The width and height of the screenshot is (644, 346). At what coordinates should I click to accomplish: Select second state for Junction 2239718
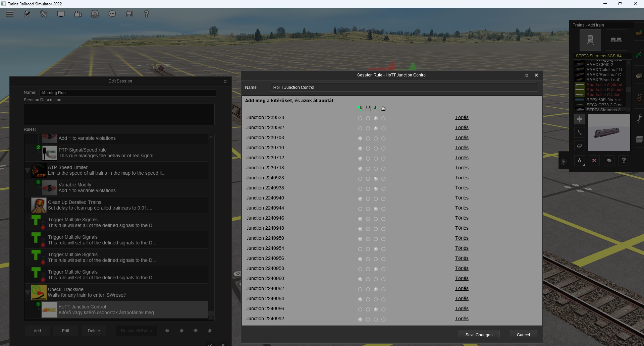(x=368, y=169)
